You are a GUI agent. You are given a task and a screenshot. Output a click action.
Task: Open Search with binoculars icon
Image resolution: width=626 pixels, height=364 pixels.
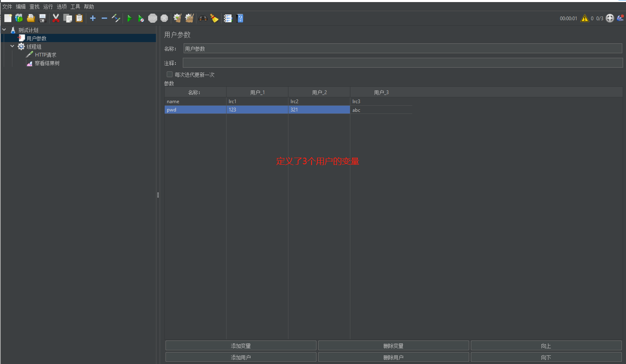[203, 18]
